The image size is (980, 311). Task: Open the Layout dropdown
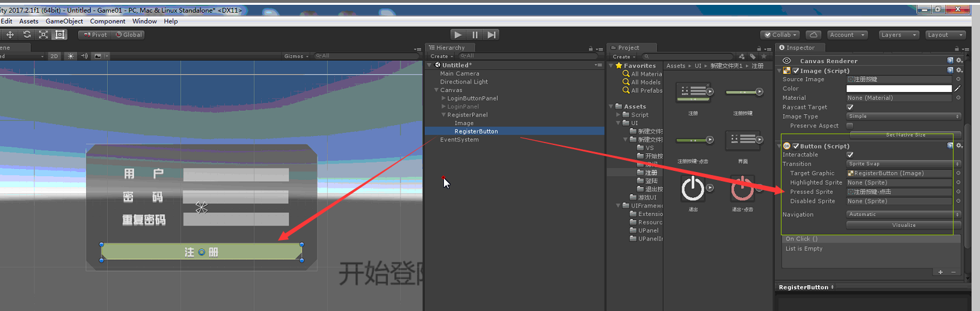pos(945,35)
